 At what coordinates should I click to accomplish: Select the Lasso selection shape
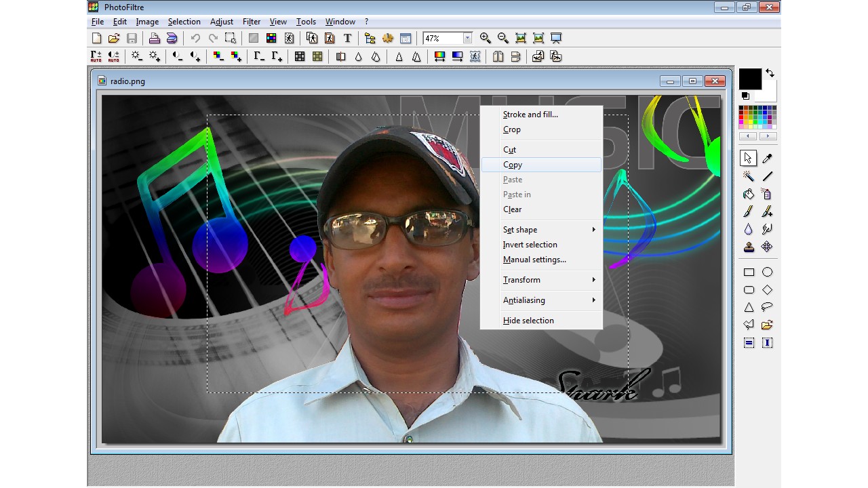767,307
